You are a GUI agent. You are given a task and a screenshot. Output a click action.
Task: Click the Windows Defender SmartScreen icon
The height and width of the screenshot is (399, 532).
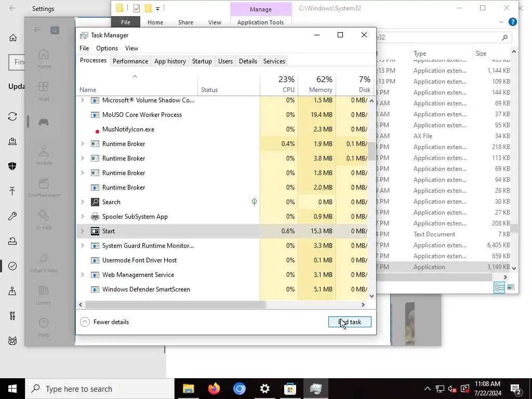(95, 289)
